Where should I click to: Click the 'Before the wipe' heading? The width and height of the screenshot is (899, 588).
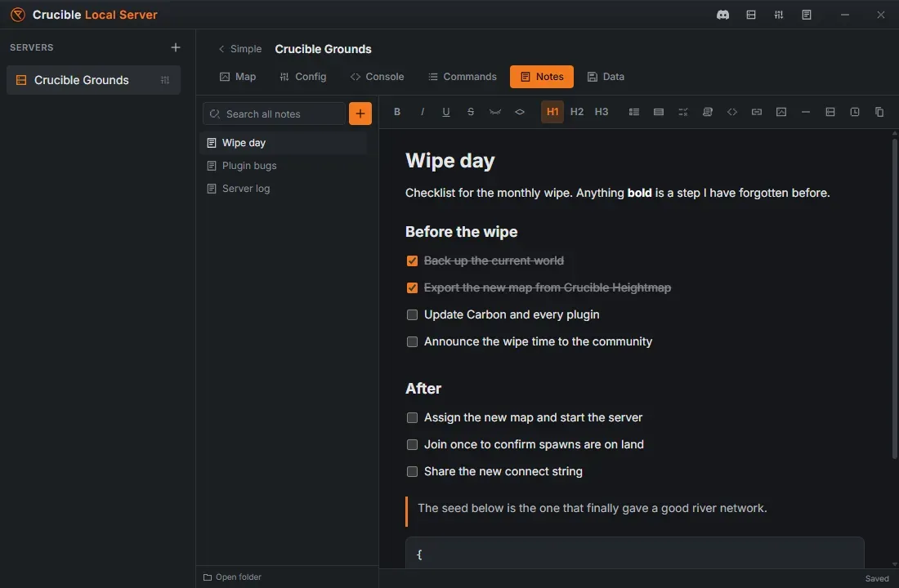point(462,232)
